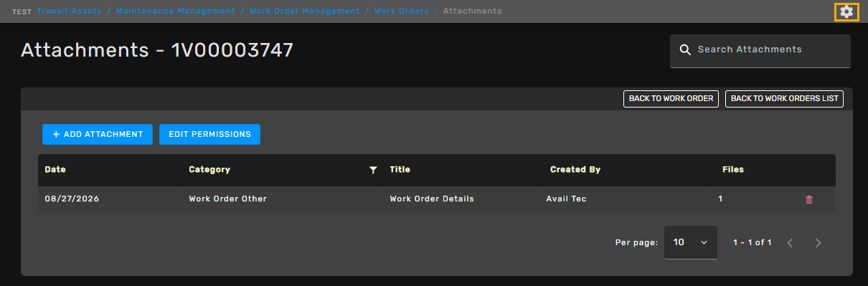868x286 pixels.
Task: Delete the Work Order Details attachment
Action: (809, 199)
